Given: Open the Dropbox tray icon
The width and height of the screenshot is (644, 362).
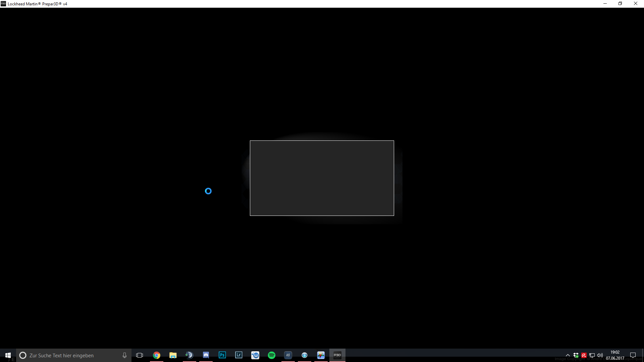Looking at the screenshot, I should tap(576, 355).
